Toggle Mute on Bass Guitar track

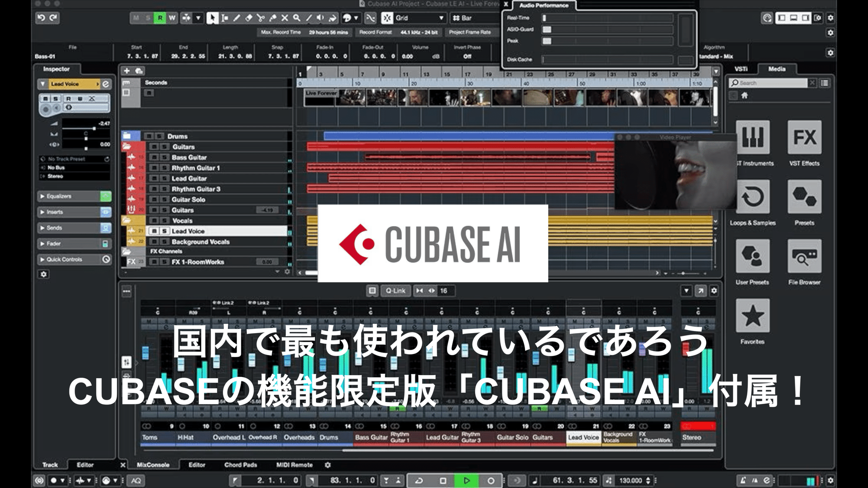pyautogui.click(x=154, y=157)
